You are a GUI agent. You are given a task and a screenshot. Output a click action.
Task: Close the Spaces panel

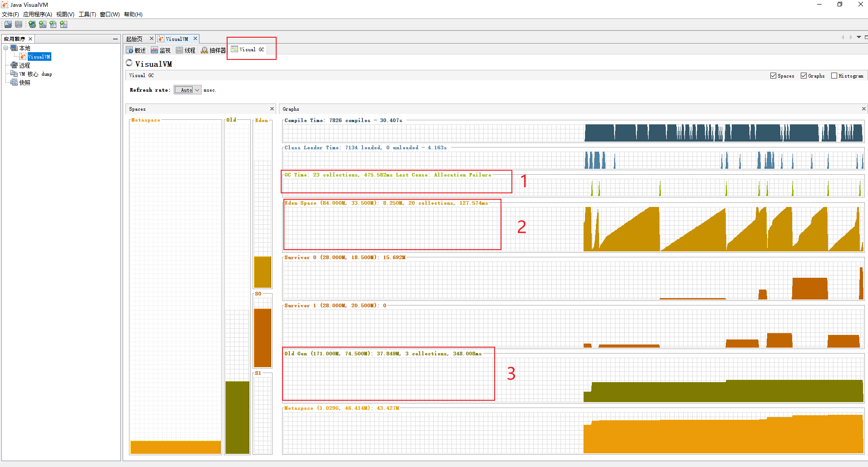click(272, 109)
